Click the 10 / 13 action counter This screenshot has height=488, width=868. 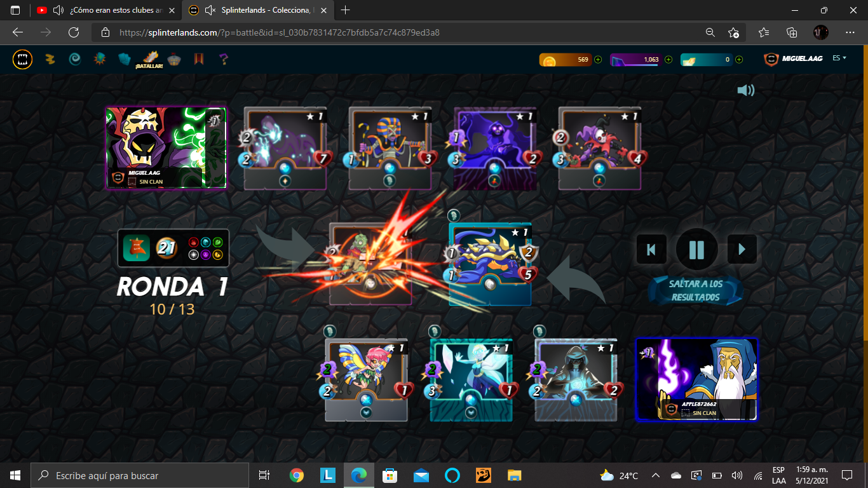click(172, 309)
